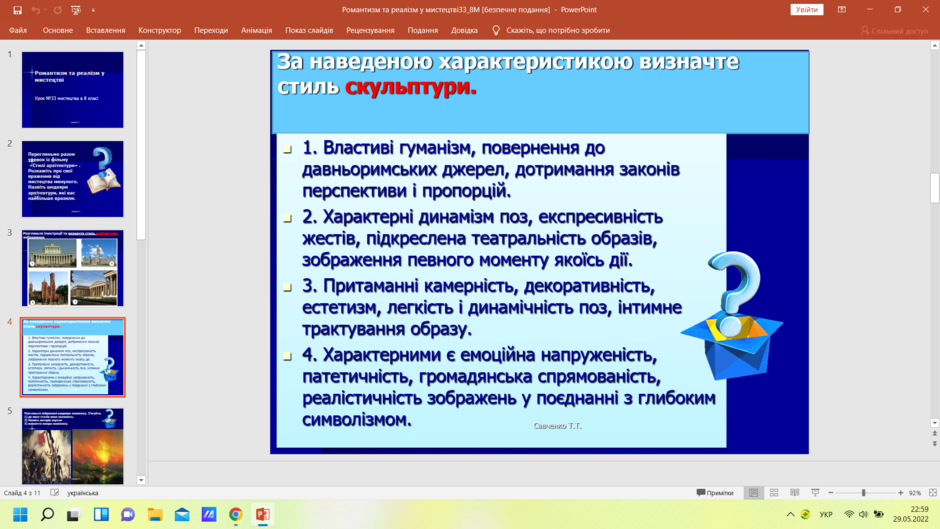940x529 pixels.
Task: Click PowerPoint taskbar icon
Action: (263, 515)
